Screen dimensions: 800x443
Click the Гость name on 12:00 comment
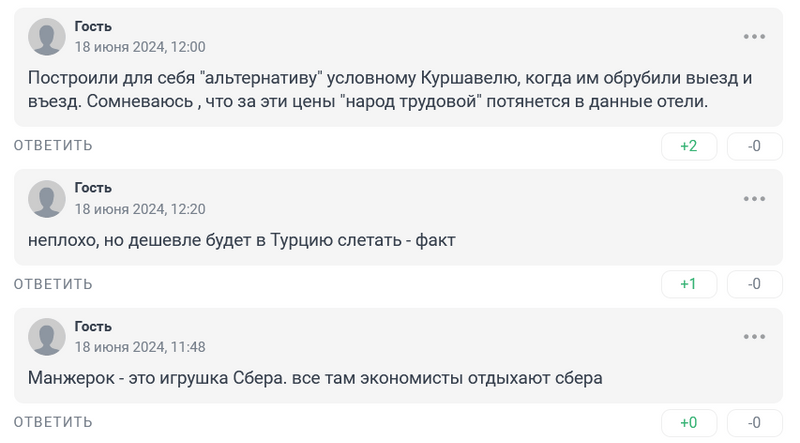(x=93, y=26)
